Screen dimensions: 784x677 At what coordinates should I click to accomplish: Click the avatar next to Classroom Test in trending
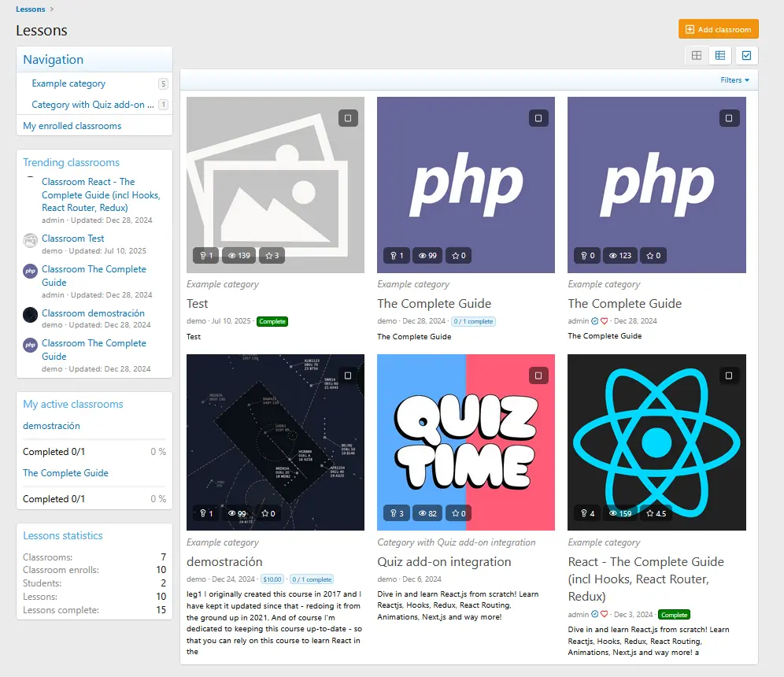tap(30, 240)
